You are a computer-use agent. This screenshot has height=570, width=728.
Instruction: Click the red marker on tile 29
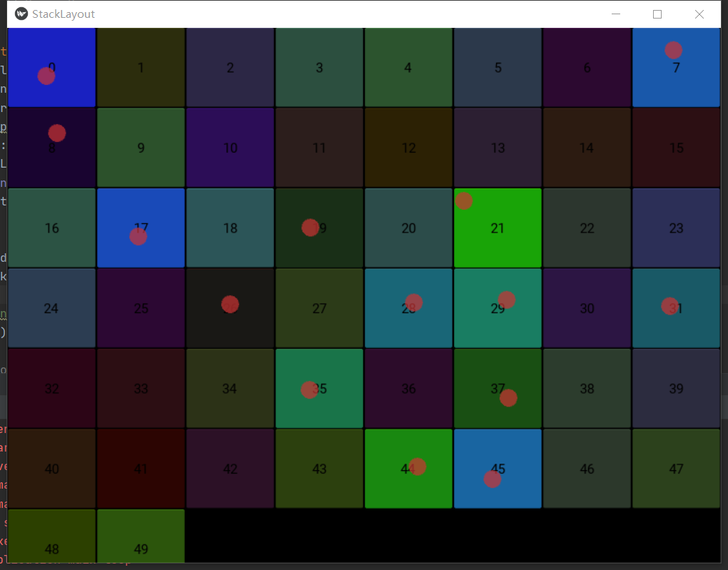[x=507, y=300]
